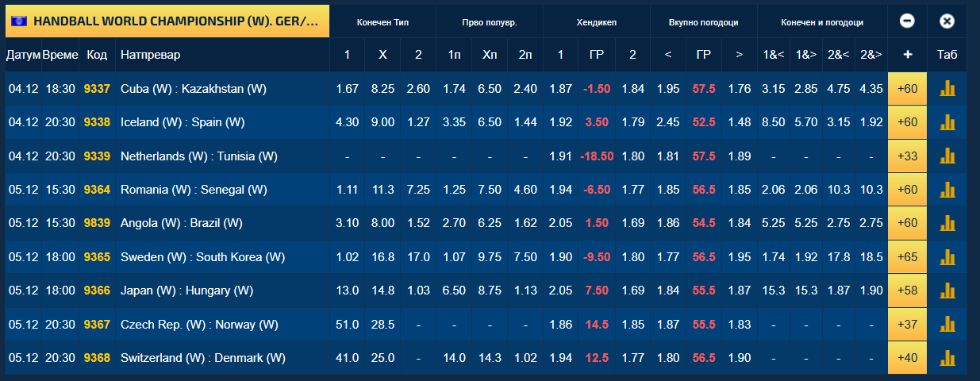Open statistics chart icon for Romania vs Senegal
This screenshot has width=980, height=381.
pos(947,190)
